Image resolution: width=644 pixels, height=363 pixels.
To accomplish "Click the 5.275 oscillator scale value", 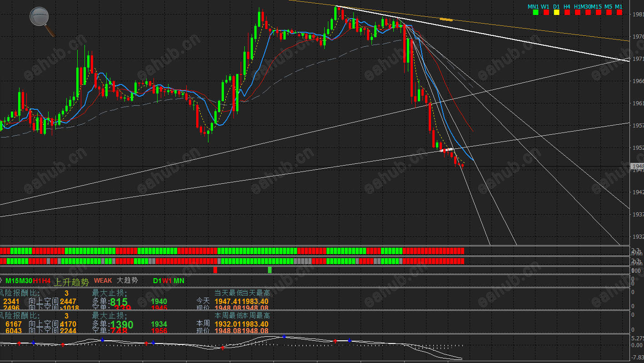I will [x=637, y=338].
